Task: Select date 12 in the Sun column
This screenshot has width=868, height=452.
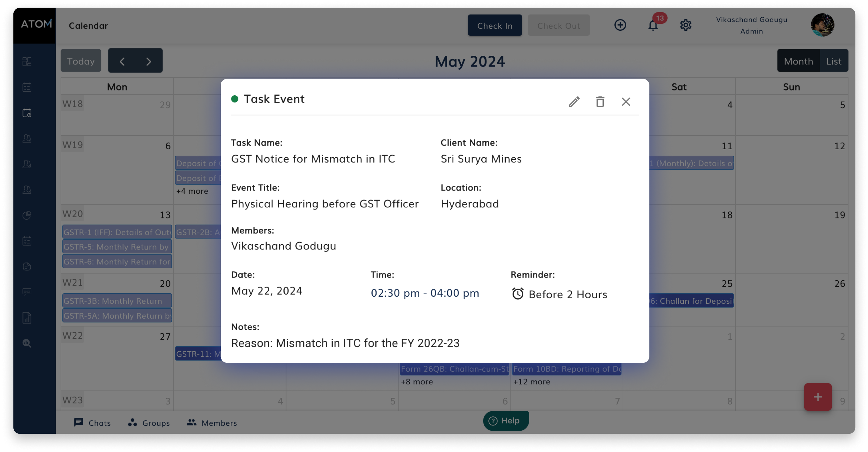Action: coord(839,146)
